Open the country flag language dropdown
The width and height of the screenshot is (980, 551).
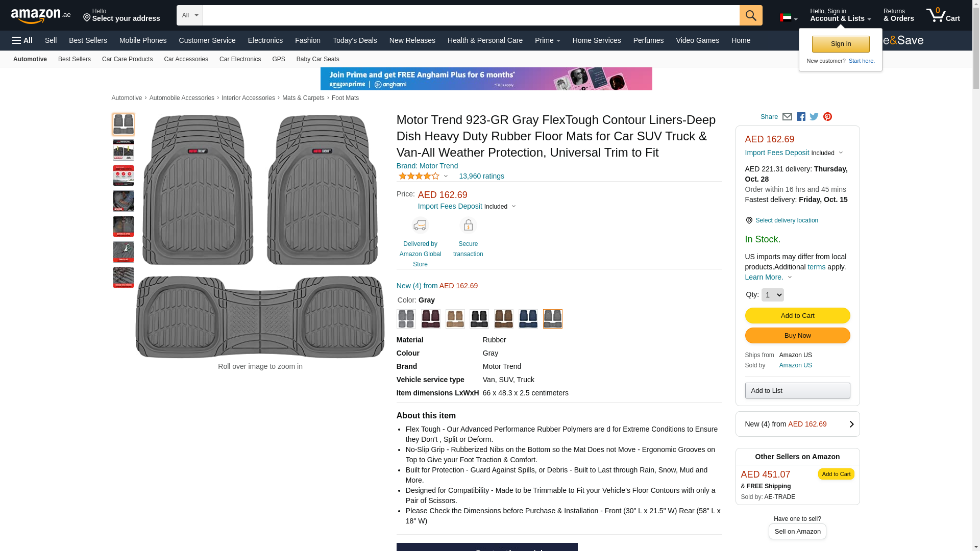click(788, 18)
